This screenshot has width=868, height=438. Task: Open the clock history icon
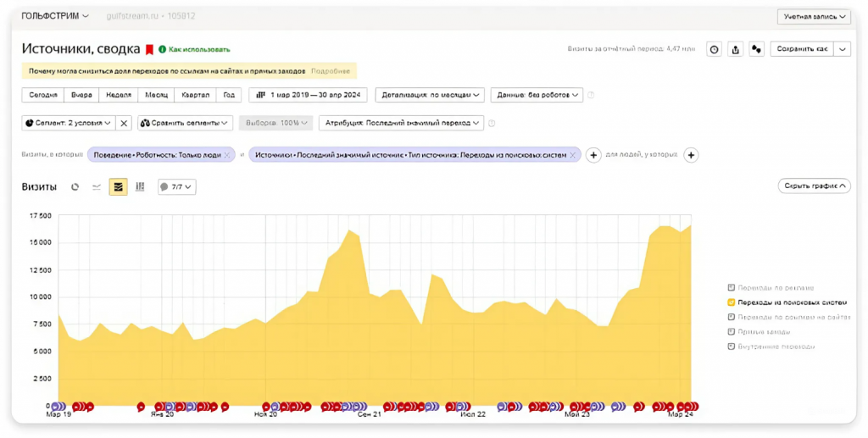click(714, 49)
